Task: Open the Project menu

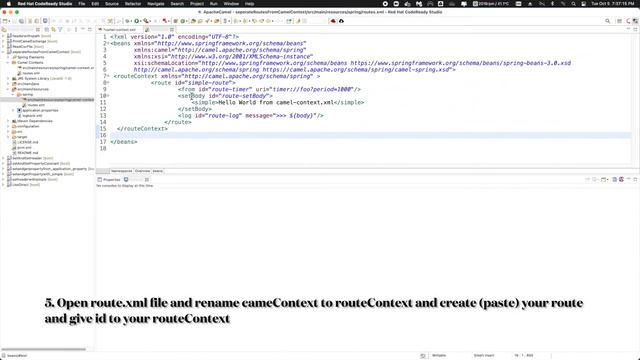Action: (x=197, y=4)
